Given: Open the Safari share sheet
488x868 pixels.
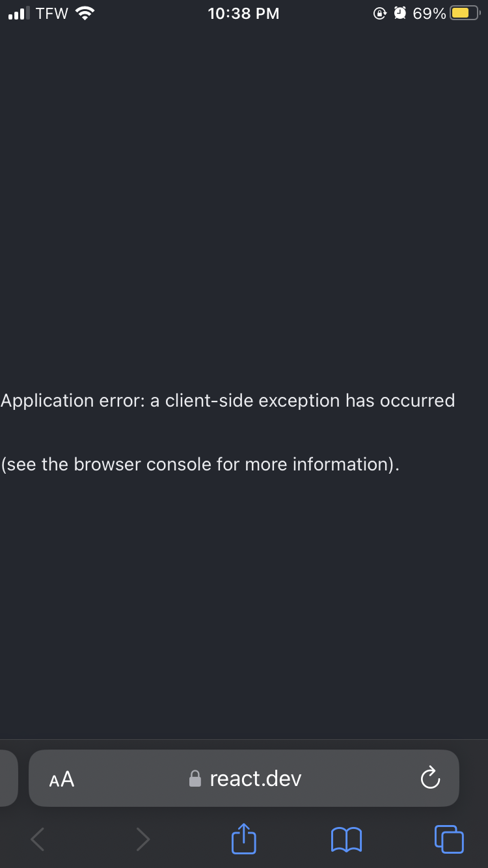Looking at the screenshot, I should click(x=244, y=838).
